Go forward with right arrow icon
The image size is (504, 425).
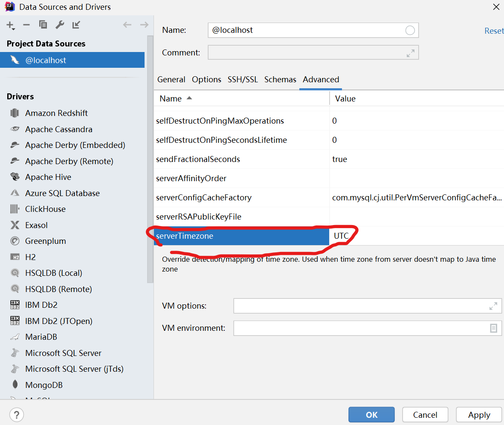point(144,25)
